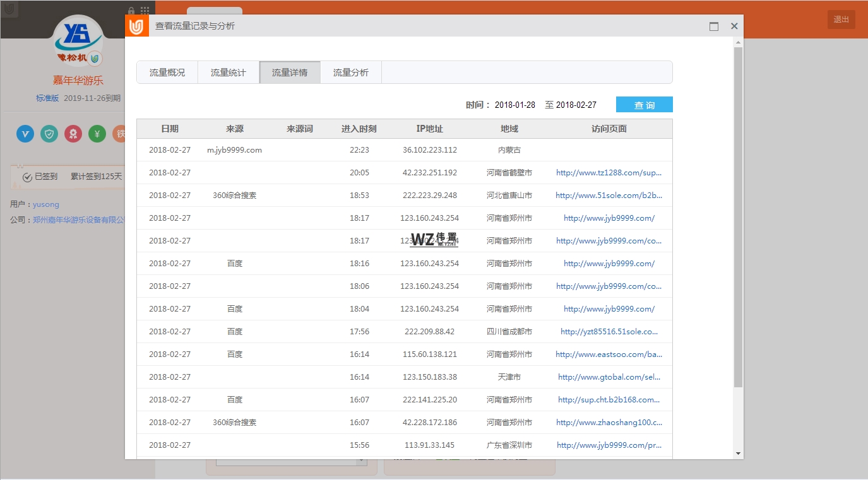This screenshot has width=868, height=480.
Task: Click the green yen currency badge icon
Action: coord(97,134)
